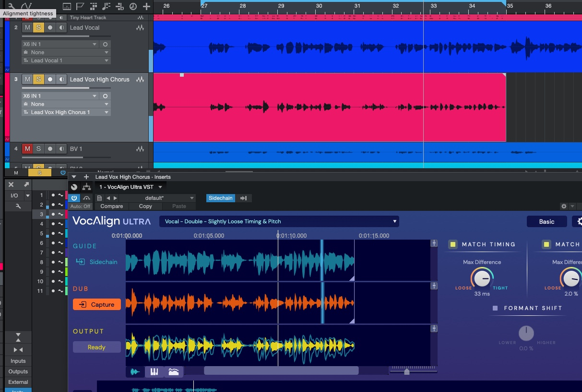Switch to the waveform display view
Viewport: 582px width, 392px height.
(136, 372)
